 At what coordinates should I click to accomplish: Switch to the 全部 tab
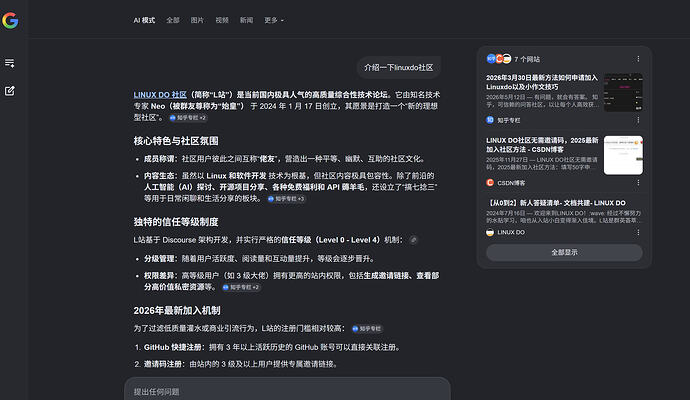pos(173,20)
